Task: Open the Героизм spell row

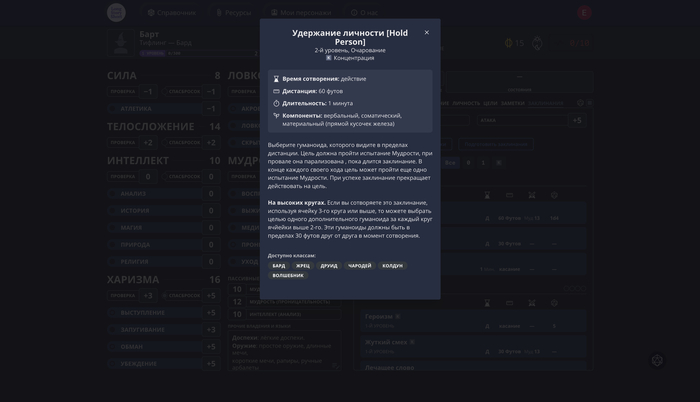Action: pos(473,321)
